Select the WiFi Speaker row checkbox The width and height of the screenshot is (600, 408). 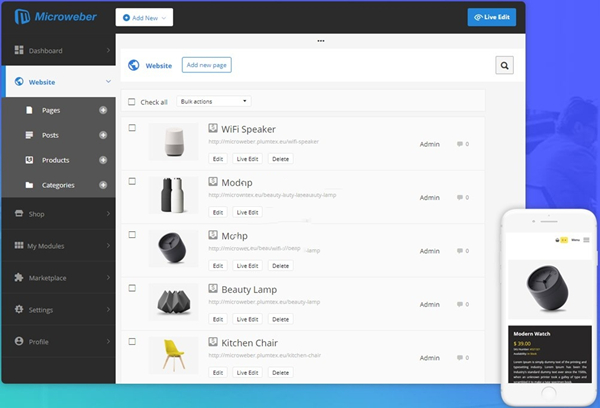(x=131, y=127)
